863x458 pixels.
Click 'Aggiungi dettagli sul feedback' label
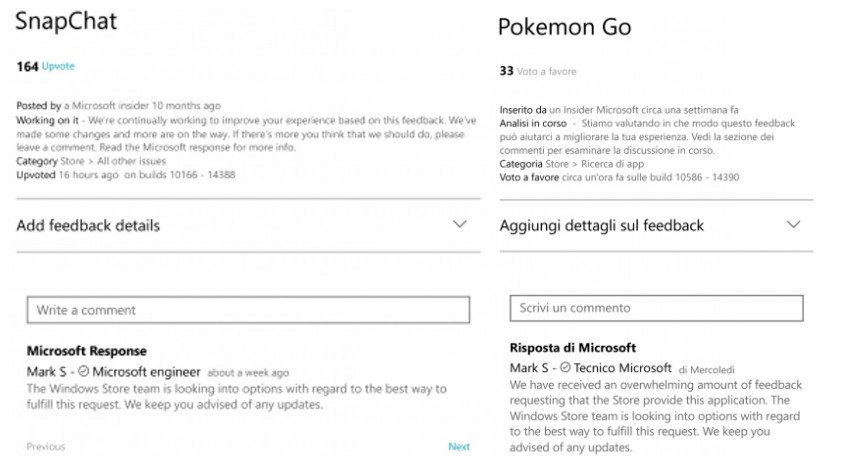pos(602,226)
